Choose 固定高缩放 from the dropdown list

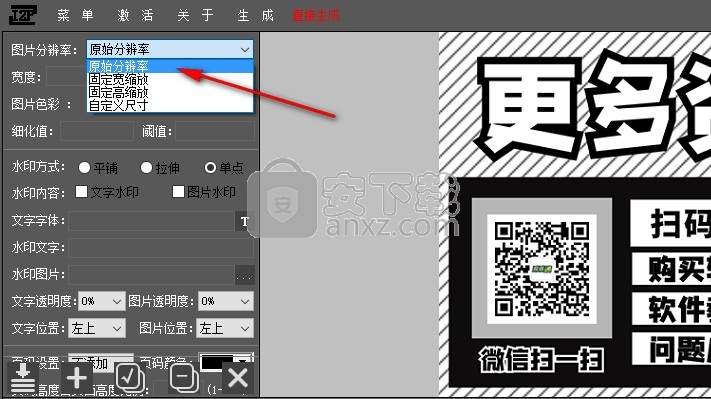[170, 92]
